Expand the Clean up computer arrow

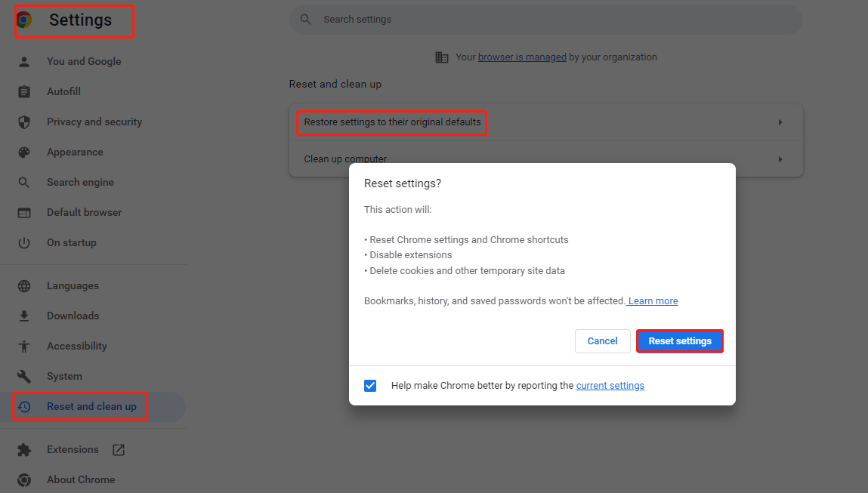pyautogui.click(x=780, y=159)
